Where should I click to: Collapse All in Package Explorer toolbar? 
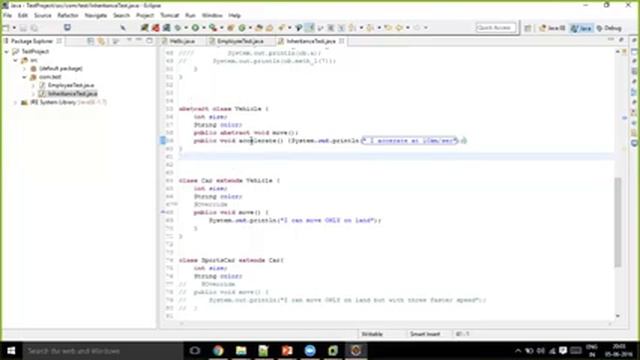(x=91, y=41)
